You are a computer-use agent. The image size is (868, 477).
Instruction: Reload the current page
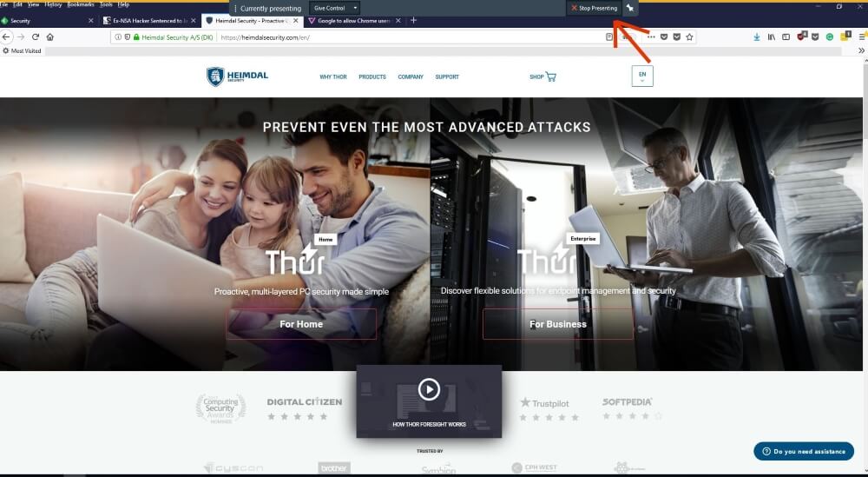36,37
